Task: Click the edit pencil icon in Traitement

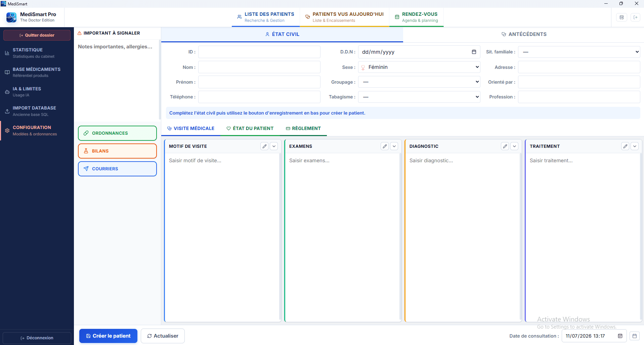Action: tap(625, 146)
